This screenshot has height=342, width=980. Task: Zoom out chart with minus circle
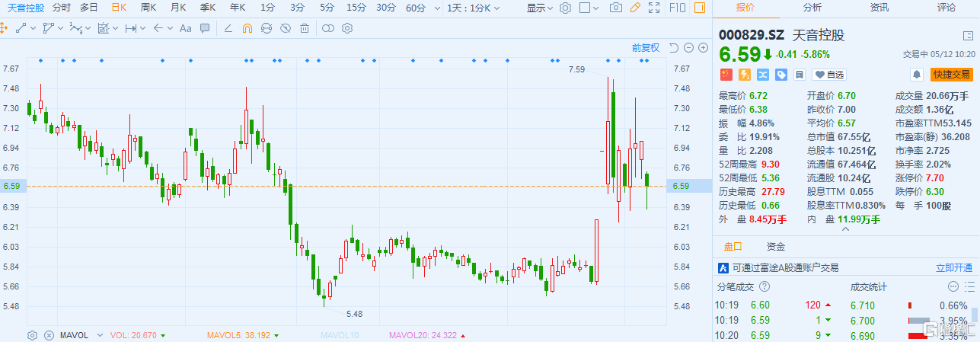tap(688, 48)
